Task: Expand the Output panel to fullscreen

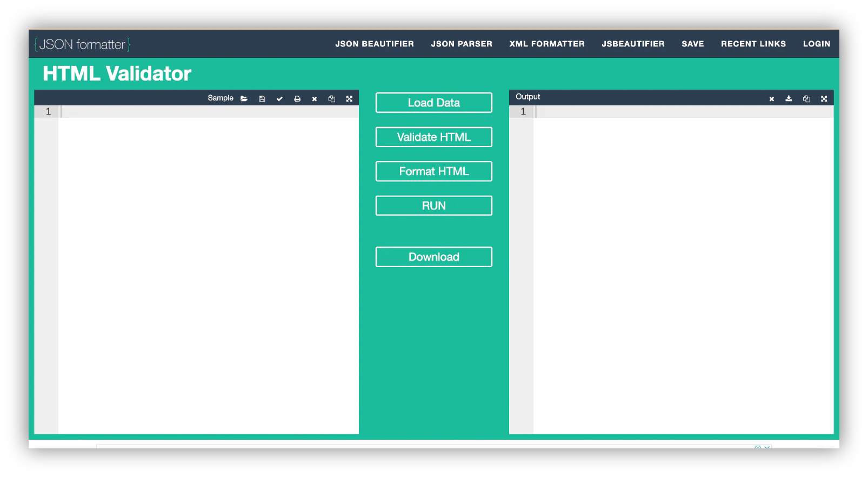Action: [x=824, y=99]
